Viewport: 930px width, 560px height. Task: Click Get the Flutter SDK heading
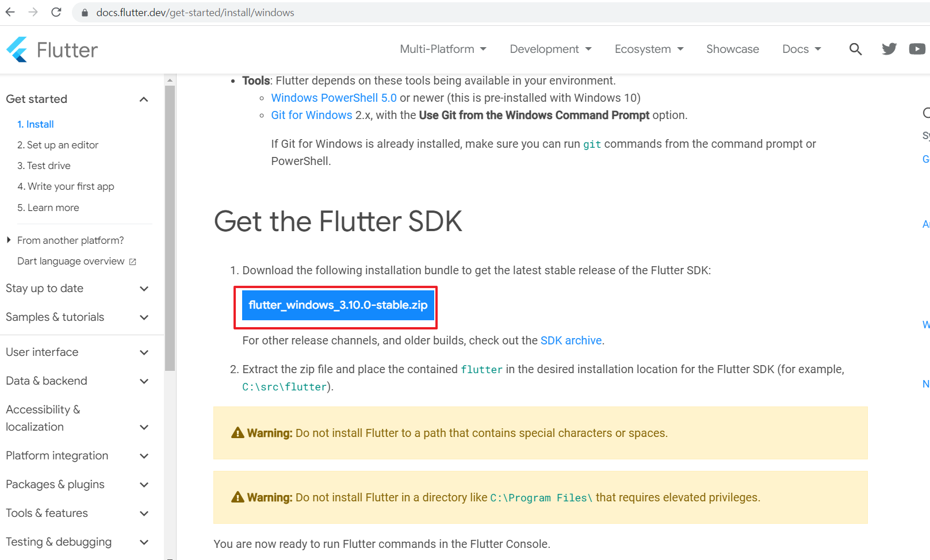[x=338, y=221]
